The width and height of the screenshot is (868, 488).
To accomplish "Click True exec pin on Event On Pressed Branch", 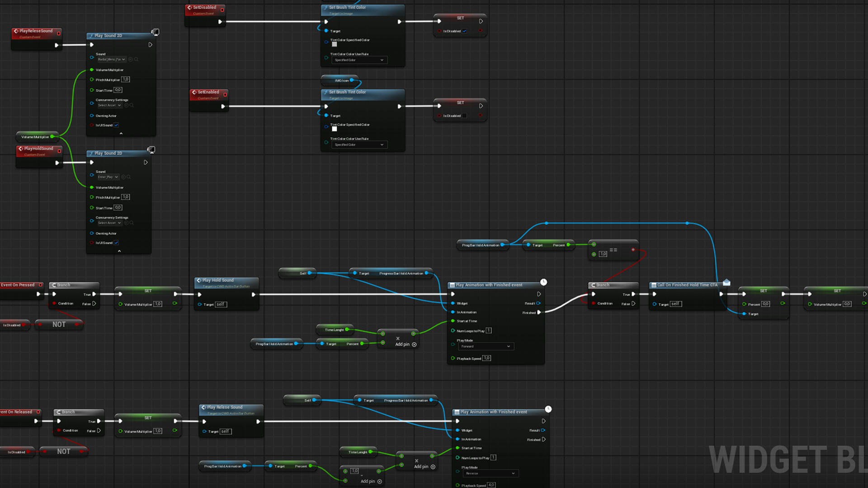I will [94, 294].
